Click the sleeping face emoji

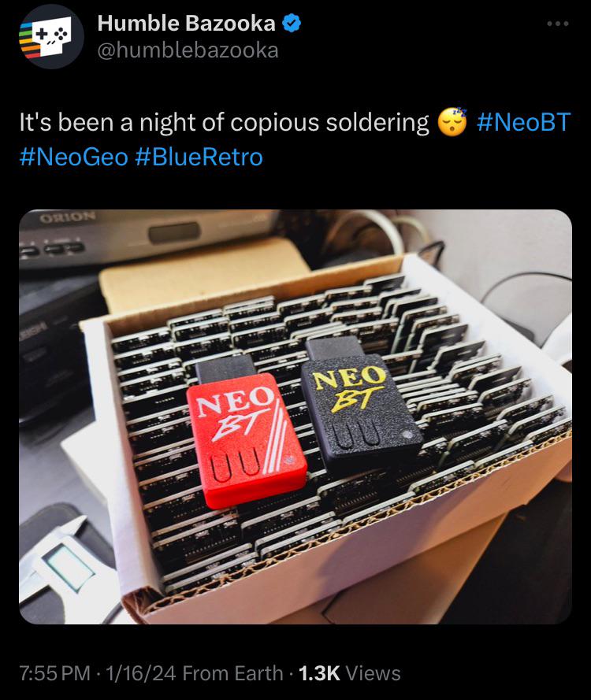[452, 122]
